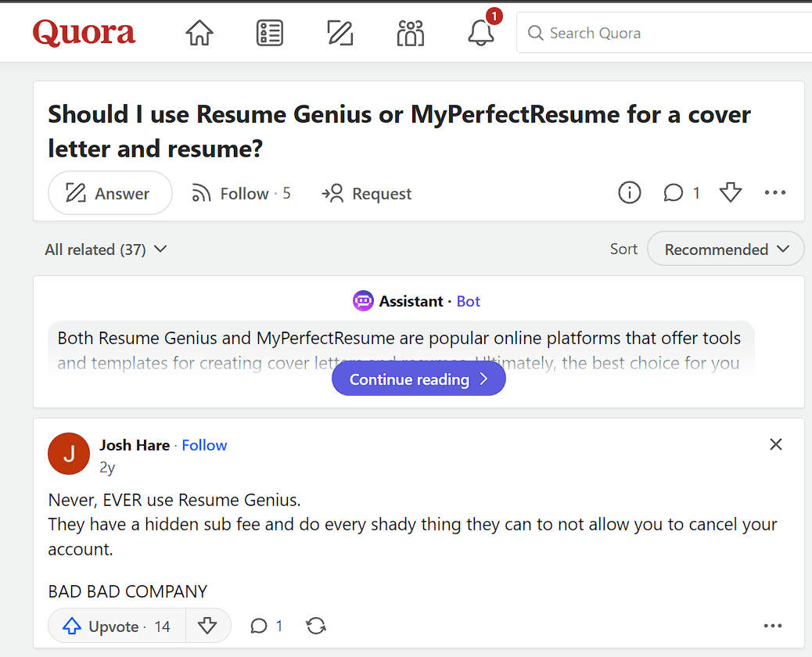The height and width of the screenshot is (657, 812).
Task: Click the Search Quora field
Action: (665, 33)
